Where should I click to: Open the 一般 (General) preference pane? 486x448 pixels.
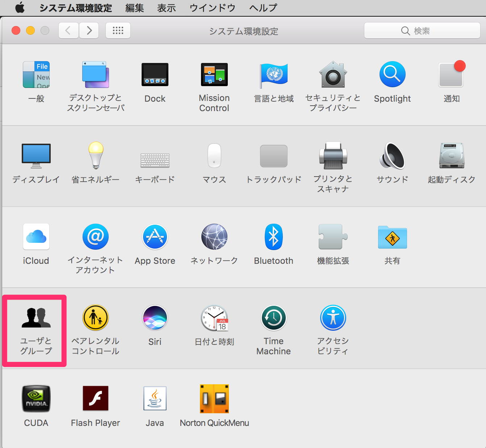36,75
